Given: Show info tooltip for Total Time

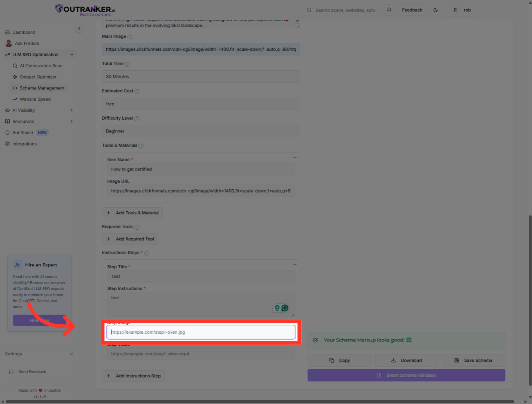Looking at the screenshot, I should point(127,64).
